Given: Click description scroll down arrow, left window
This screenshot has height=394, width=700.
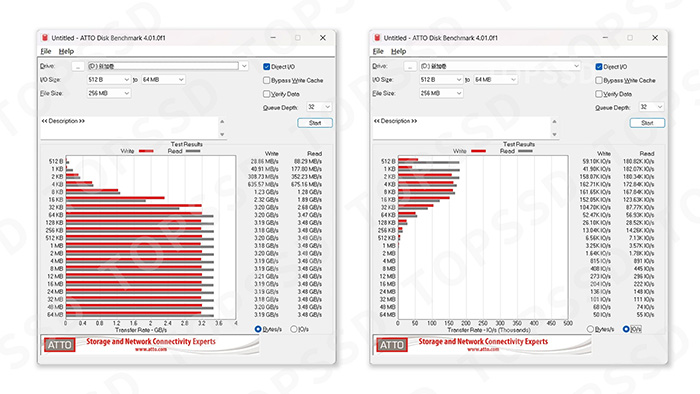Looking at the screenshot, I should 222,135.
